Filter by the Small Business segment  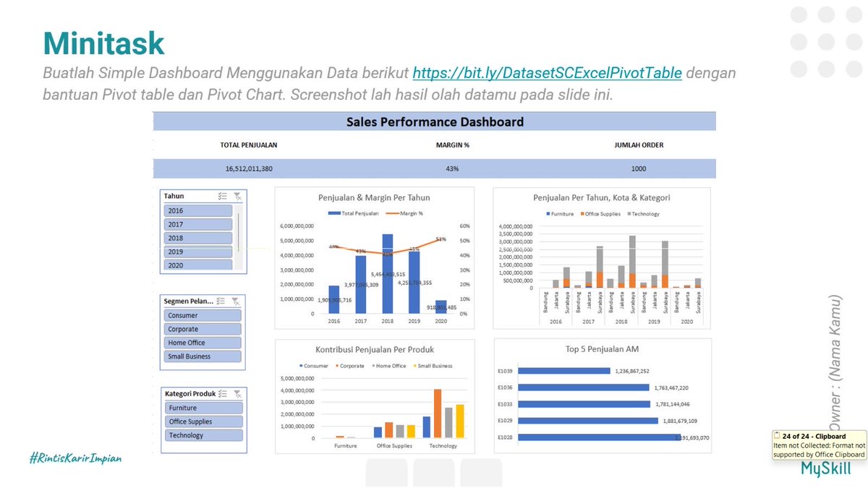(203, 356)
